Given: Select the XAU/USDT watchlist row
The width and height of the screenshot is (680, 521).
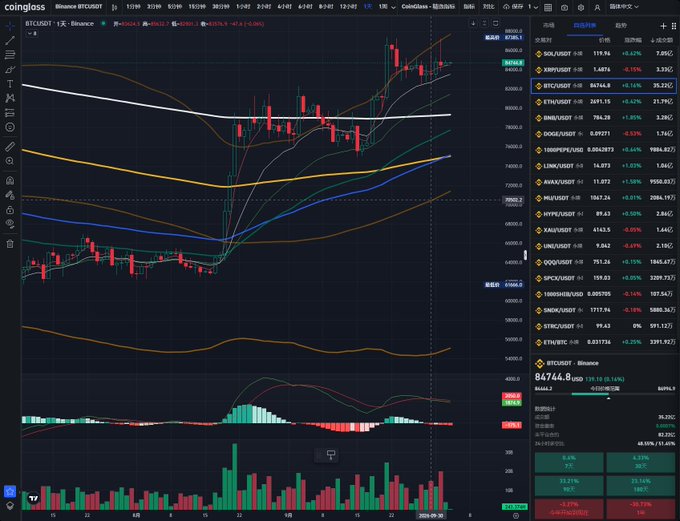Looking at the screenshot, I should tap(604, 230).
